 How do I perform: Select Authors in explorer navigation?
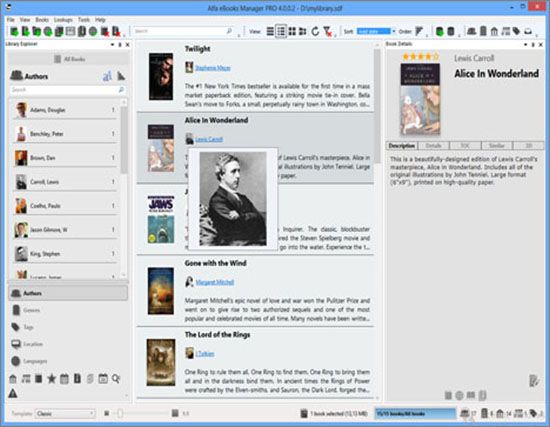(x=68, y=293)
